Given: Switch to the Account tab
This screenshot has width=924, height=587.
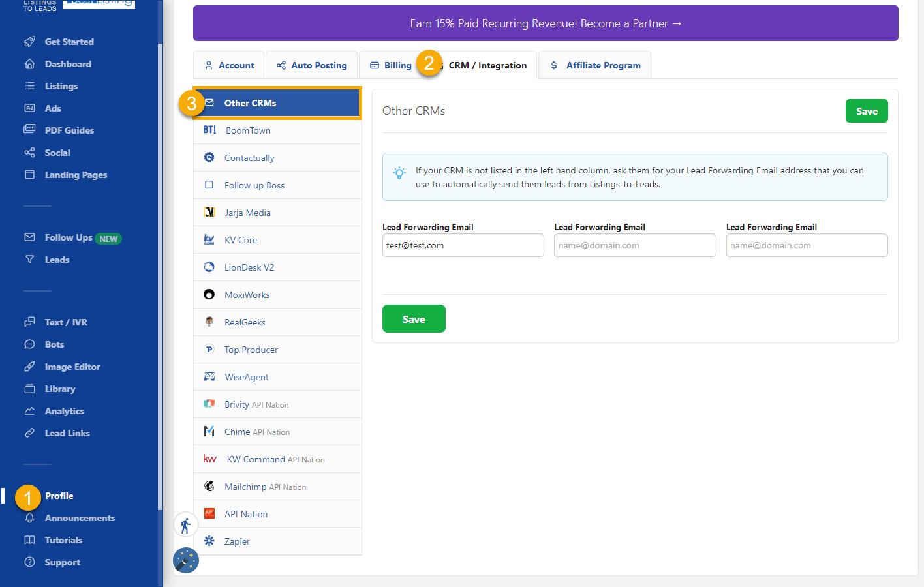Looking at the screenshot, I should (229, 65).
